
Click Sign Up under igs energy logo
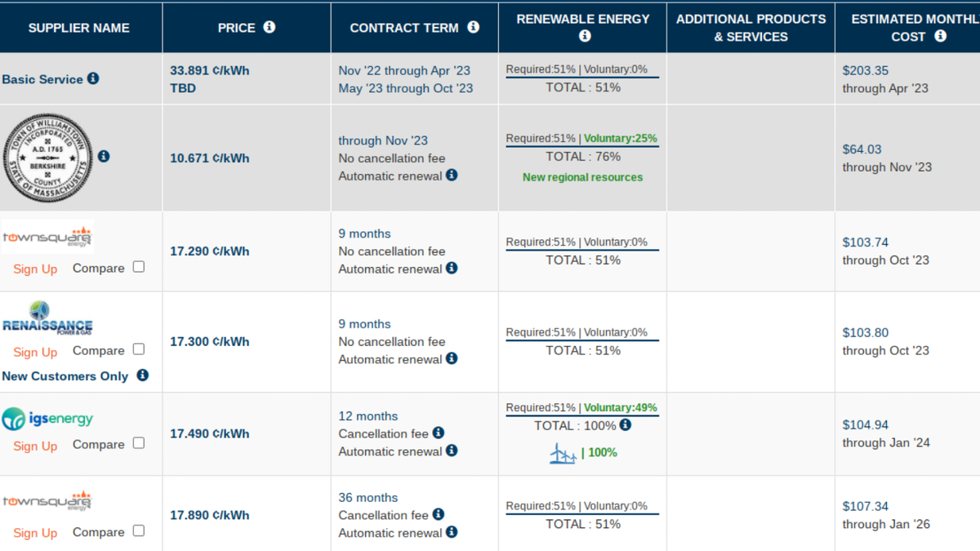pos(35,446)
